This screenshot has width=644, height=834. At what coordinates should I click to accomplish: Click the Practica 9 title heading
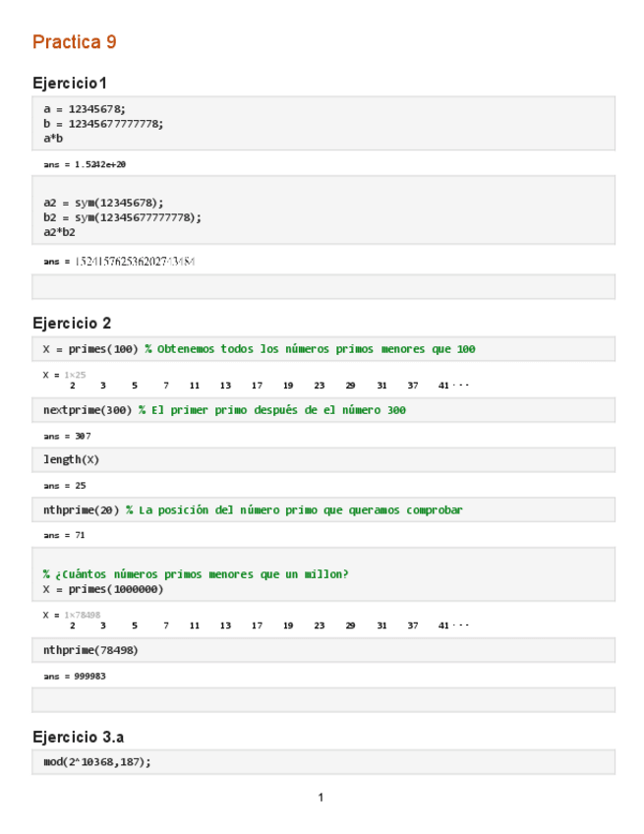[x=74, y=42]
